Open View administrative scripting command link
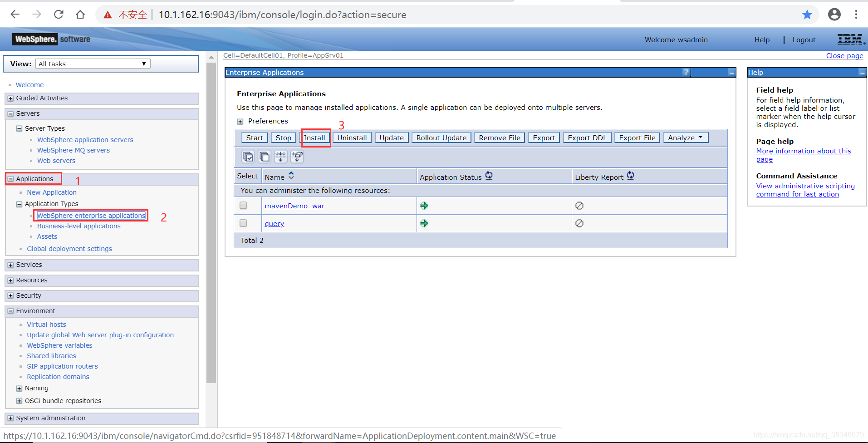Screen dimensions: 868x443 pos(805,190)
